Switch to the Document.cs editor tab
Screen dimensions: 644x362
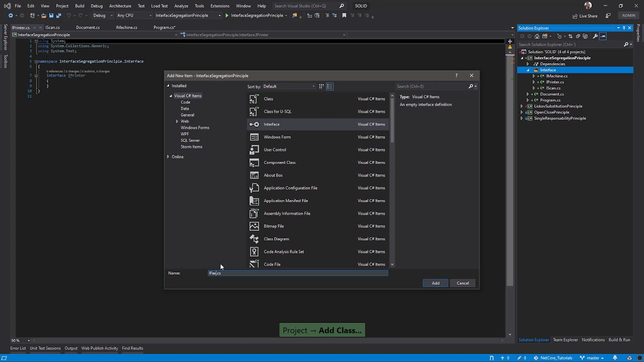click(88, 28)
